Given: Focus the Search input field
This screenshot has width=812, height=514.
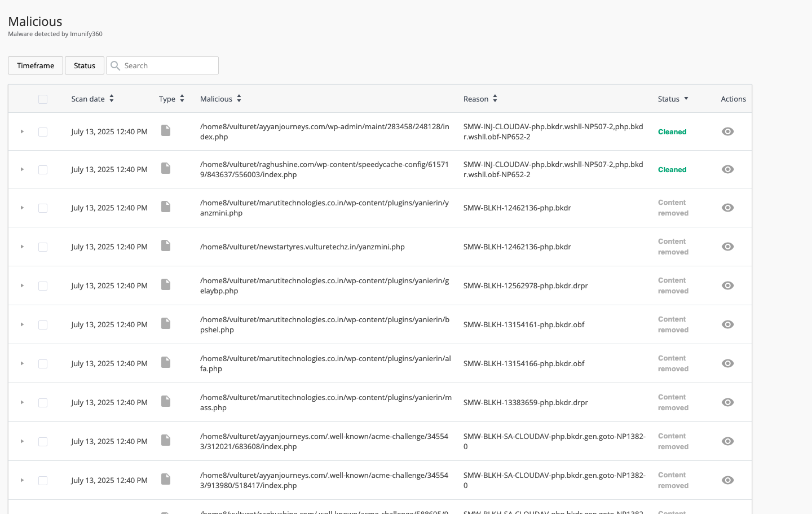Looking at the screenshot, I should (169, 65).
